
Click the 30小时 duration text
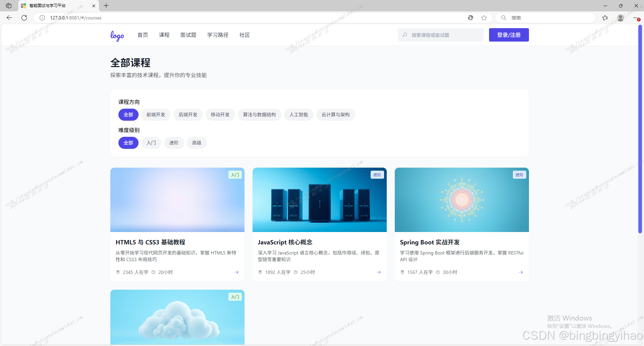(450, 272)
